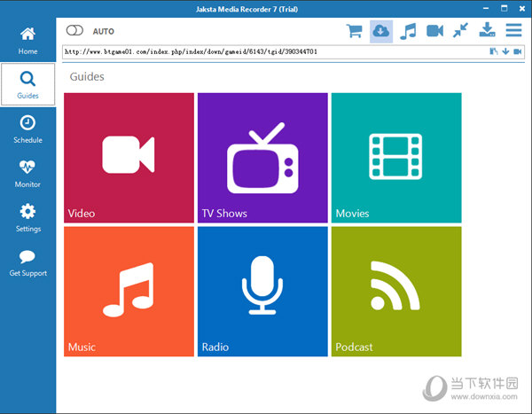The width and height of the screenshot is (532, 414).
Task: Open the Get Support sidebar section
Action: [27, 262]
